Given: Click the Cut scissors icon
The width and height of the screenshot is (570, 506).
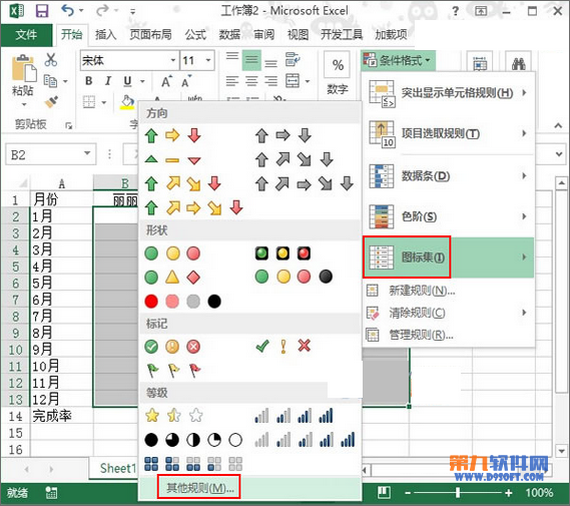Looking at the screenshot, I should (51, 60).
